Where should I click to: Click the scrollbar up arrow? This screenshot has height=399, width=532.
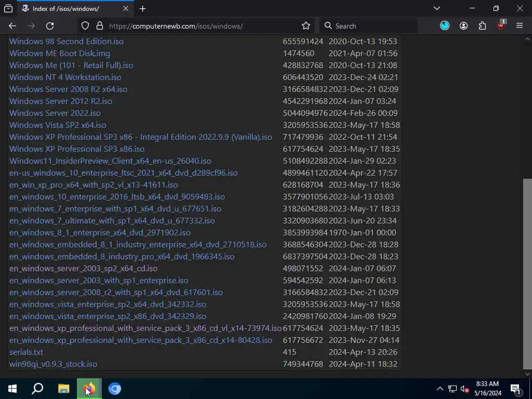[527, 39]
